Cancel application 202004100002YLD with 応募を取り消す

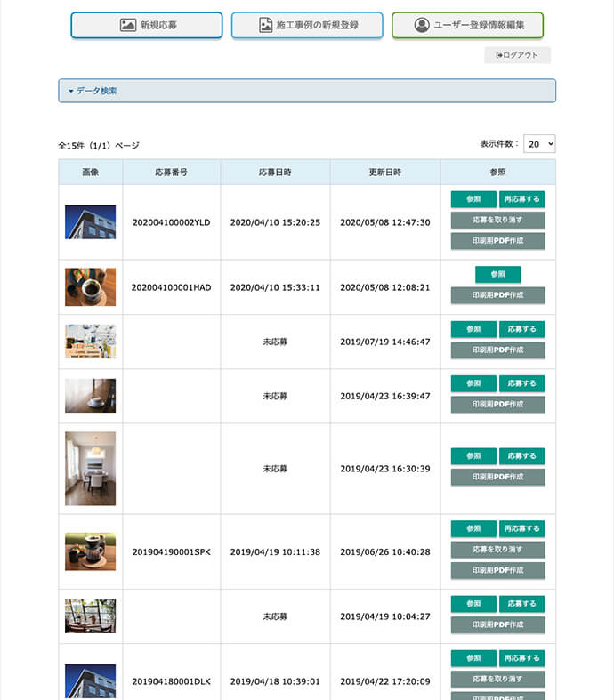tap(497, 221)
